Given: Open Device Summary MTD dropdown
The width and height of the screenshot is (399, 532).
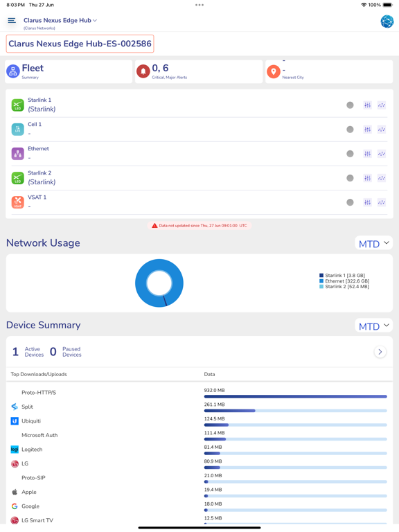Looking at the screenshot, I should [373, 326].
